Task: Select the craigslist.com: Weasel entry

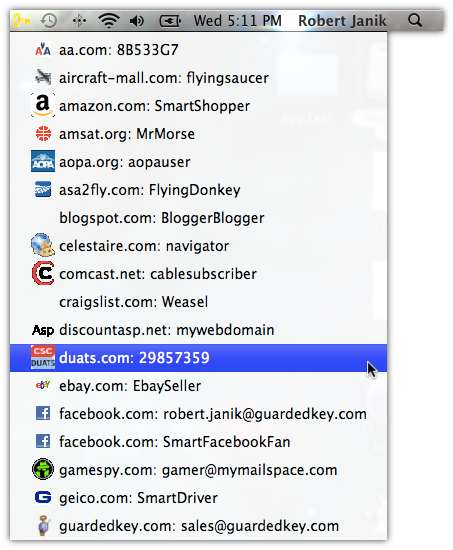Action: (199, 302)
